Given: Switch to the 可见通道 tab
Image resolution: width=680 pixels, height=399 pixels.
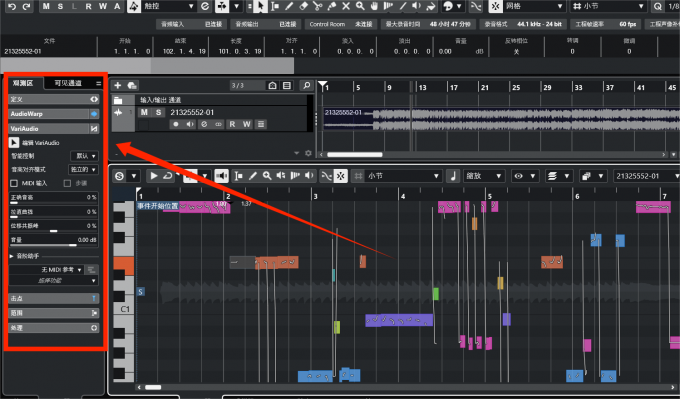Looking at the screenshot, I should (68, 83).
